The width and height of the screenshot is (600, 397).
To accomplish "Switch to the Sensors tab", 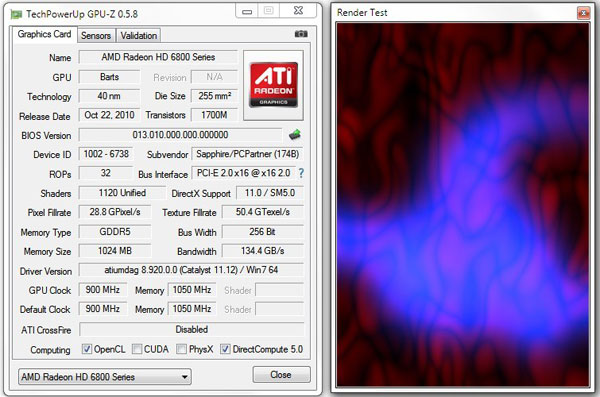I will (x=96, y=36).
